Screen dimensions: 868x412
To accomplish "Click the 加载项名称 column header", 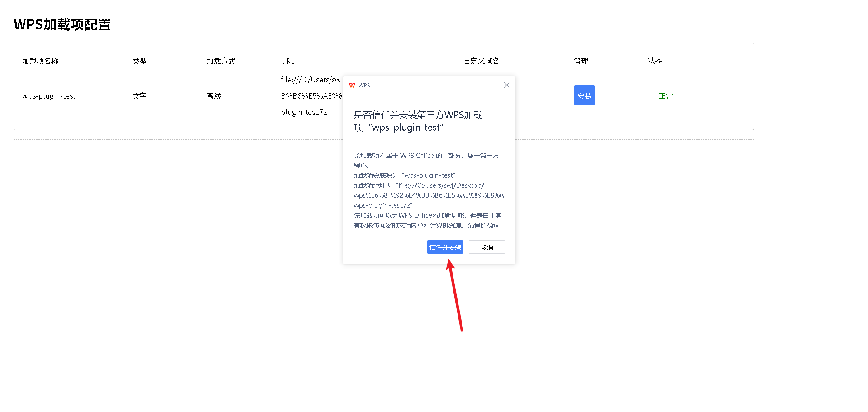I will (x=40, y=61).
